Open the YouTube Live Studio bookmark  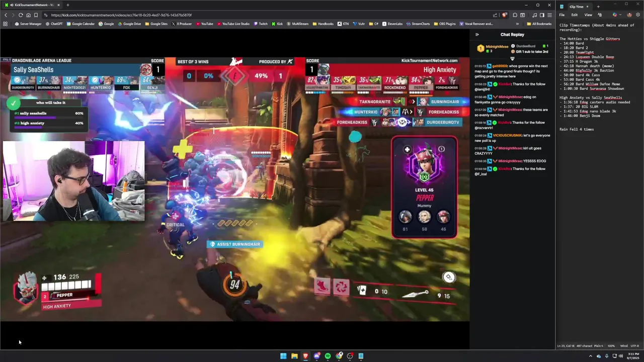[x=233, y=24]
